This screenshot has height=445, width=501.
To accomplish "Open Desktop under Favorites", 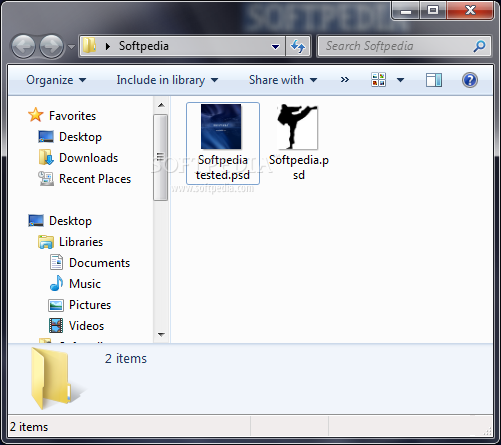I will 80,137.
